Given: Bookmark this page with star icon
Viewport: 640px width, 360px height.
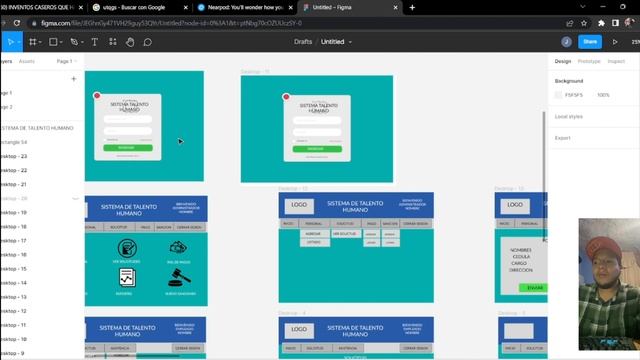Looking at the screenshot, I should (x=584, y=23).
